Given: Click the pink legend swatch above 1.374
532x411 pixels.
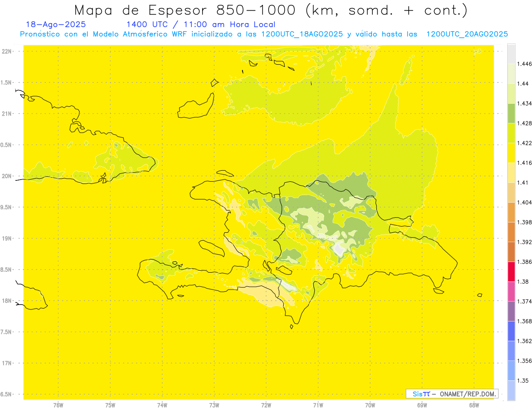Looking at the screenshot, I should point(511,291).
